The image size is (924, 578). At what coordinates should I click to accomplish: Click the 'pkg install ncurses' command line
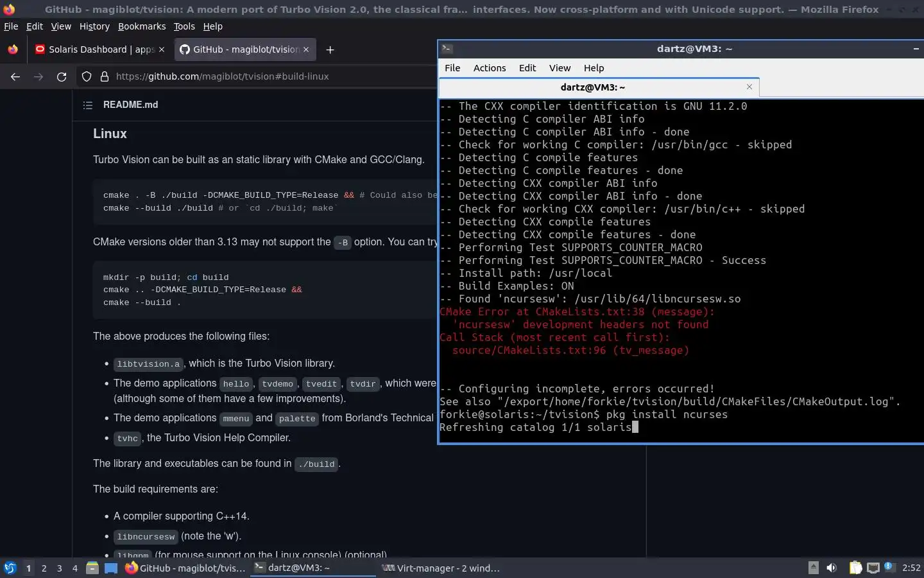pos(667,415)
